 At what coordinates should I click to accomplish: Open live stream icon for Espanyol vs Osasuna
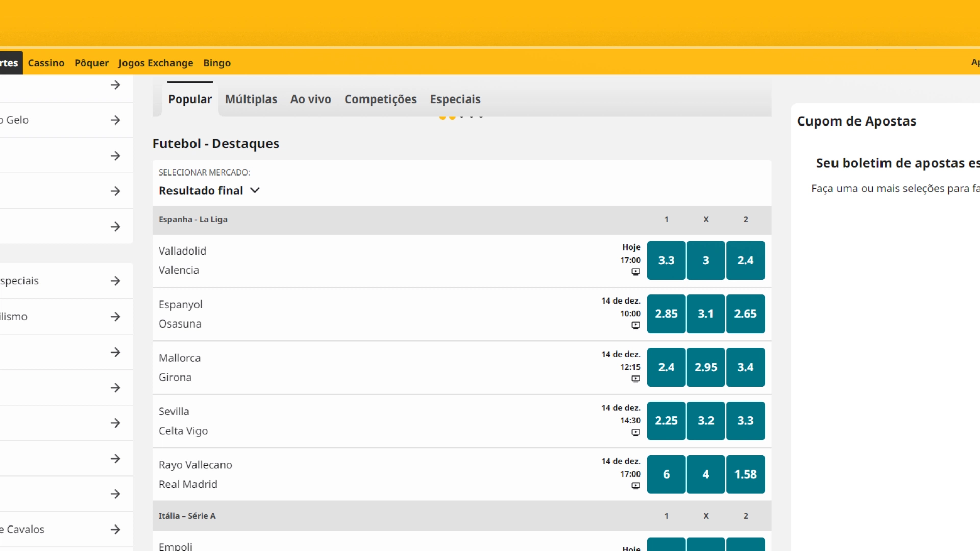tap(635, 325)
